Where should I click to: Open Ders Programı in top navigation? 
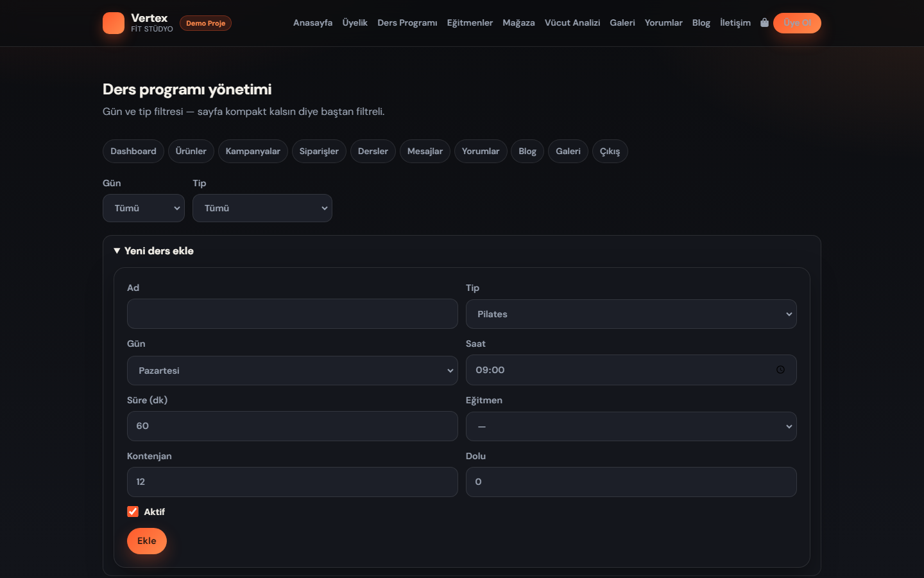click(407, 23)
